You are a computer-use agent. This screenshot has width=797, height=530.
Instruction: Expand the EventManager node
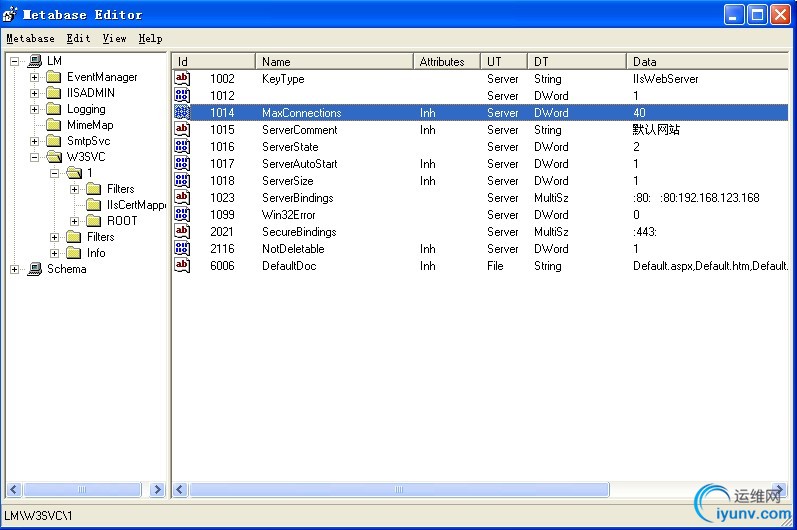[35, 77]
